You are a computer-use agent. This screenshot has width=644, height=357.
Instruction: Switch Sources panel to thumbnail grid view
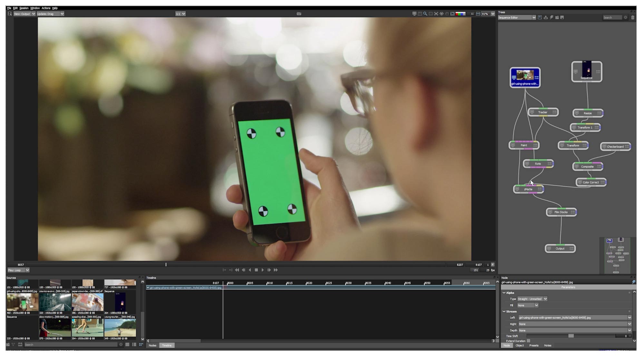141,344
